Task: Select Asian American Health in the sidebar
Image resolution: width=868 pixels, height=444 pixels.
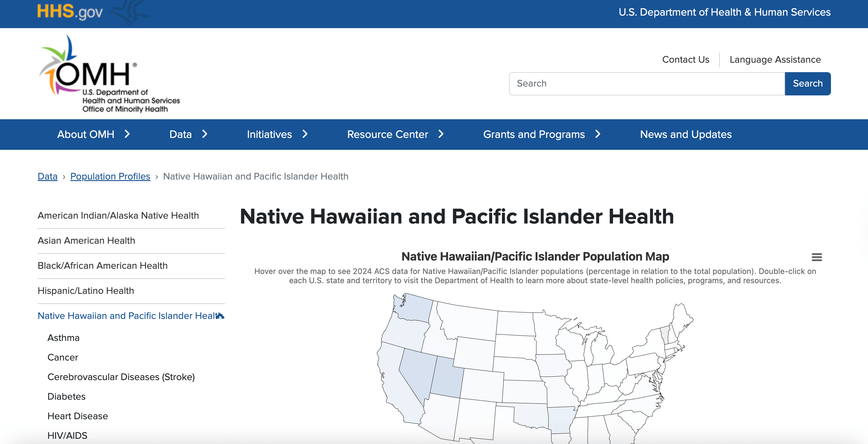Action: pyautogui.click(x=86, y=240)
